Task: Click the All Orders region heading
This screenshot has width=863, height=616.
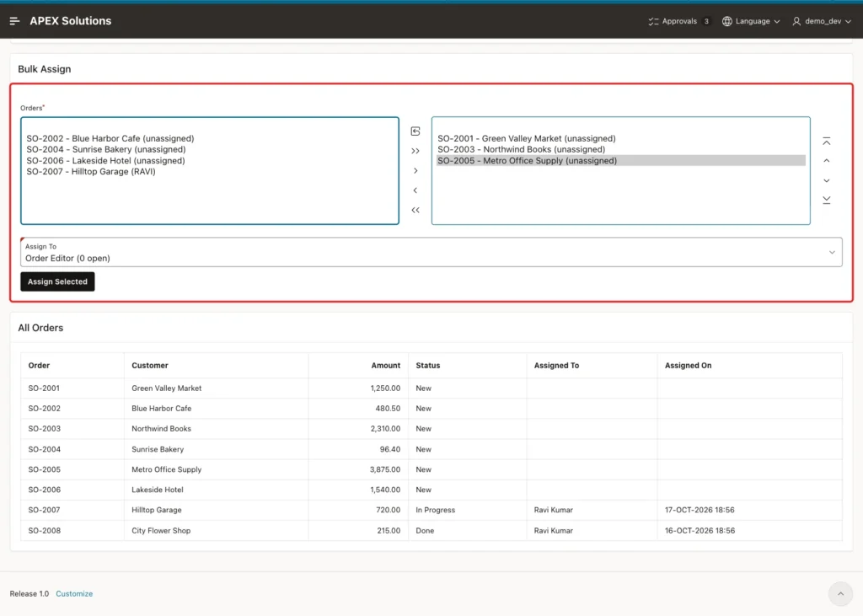Action: 40,328
